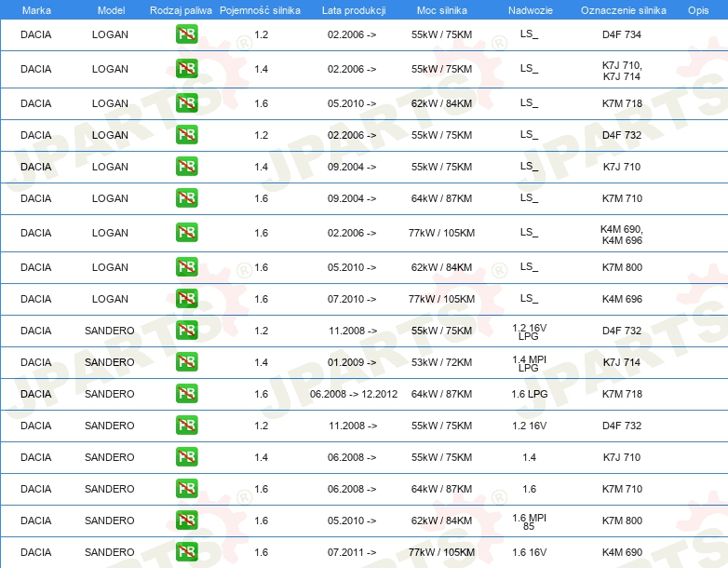Click the fuel icon in the Sandero K4M 690 row
The width and height of the screenshot is (728, 568).
(x=186, y=551)
